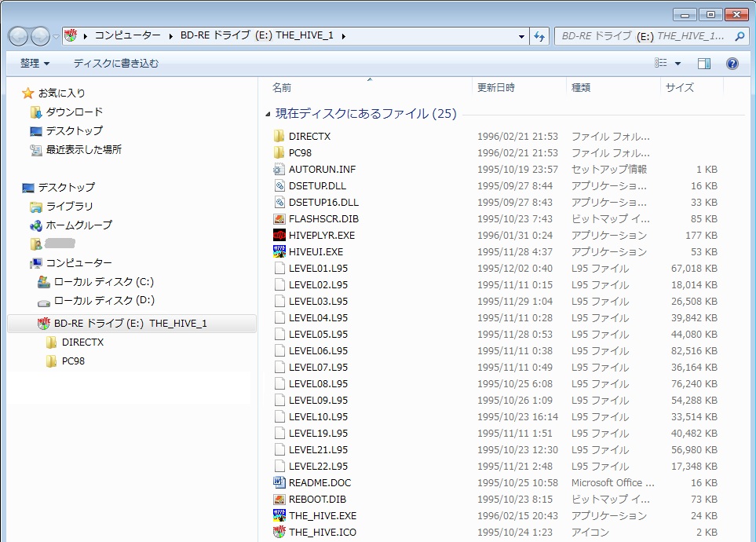Click the LEVEL01.L95 file icon
The width and height of the screenshot is (756, 542).
279,268
